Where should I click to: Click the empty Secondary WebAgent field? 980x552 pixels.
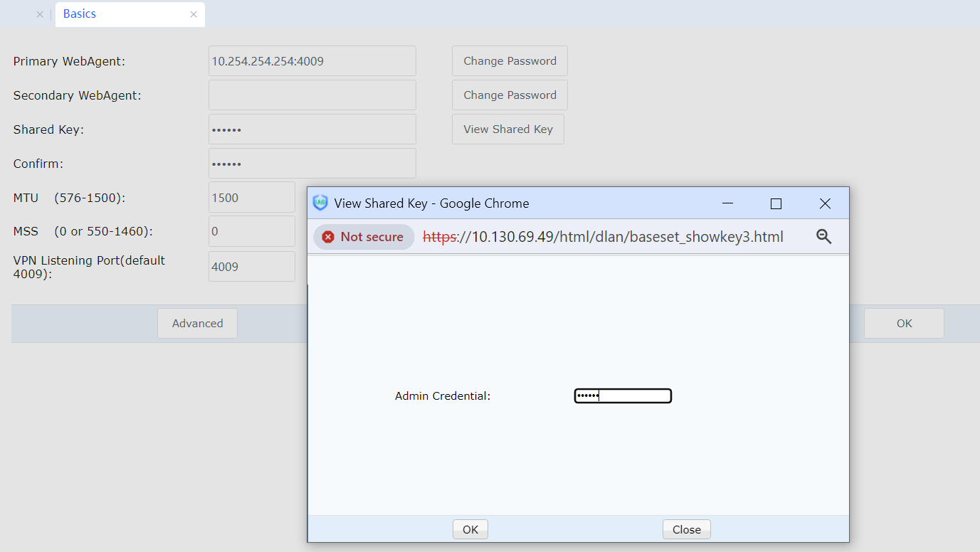tap(312, 95)
